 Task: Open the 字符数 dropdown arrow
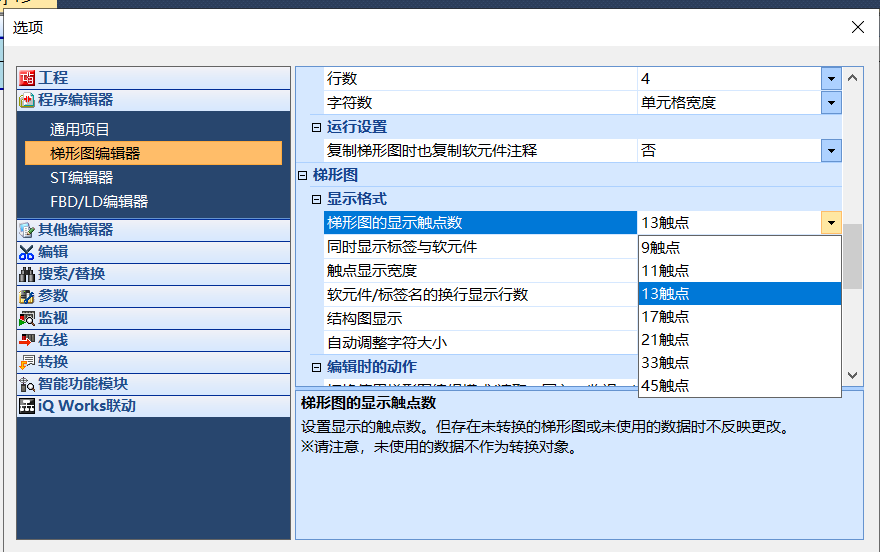click(831, 102)
